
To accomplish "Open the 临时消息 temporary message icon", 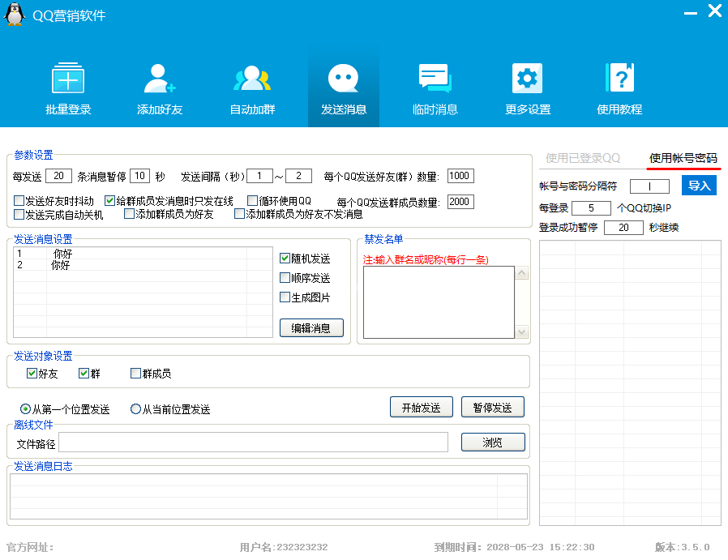I will click(435, 79).
